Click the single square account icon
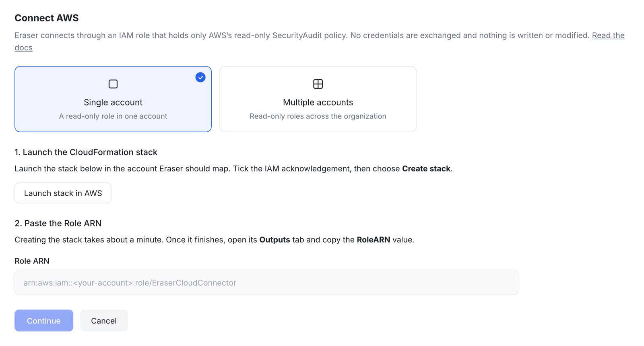Screen dimensions: 644x346 [113, 84]
